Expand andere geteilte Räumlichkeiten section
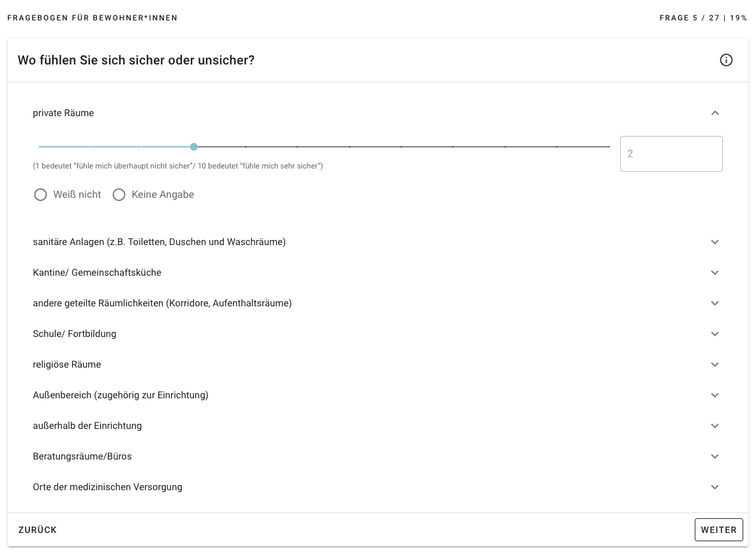This screenshot has width=756, height=554. [715, 303]
